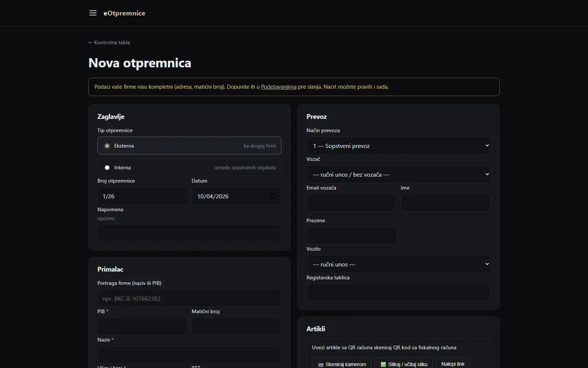This screenshot has width=588, height=368.
Task: Focus the Broj otpremnice field
Action: (142, 196)
